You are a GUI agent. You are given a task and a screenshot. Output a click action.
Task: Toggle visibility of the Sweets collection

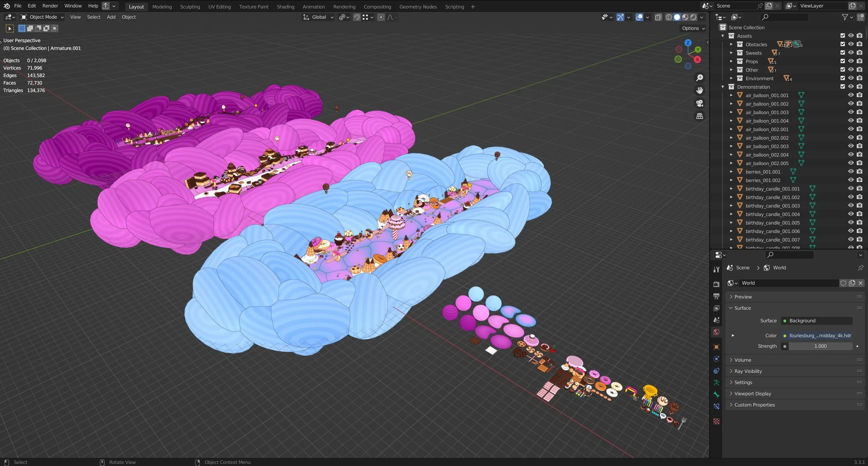(x=851, y=53)
